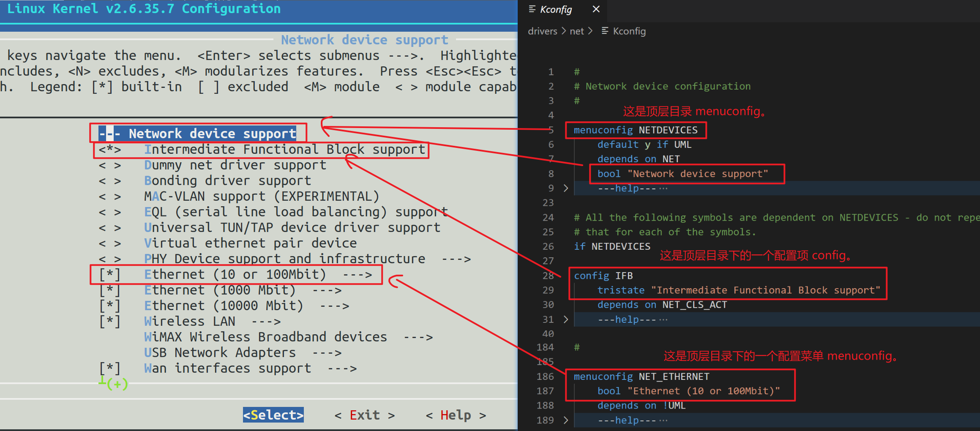Expand the folded help block at line 189
Image resolution: width=980 pixels, height=431 pixels.
[566, 420]
